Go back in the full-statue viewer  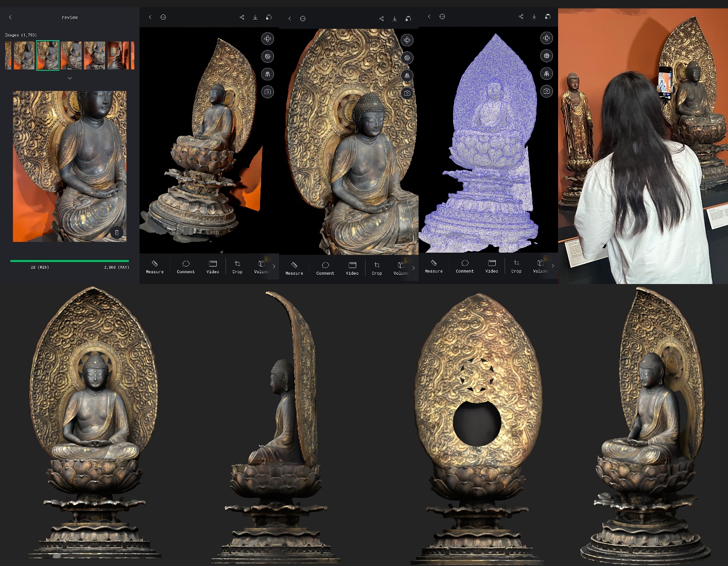pyautogui.click(x=150, y=17)
